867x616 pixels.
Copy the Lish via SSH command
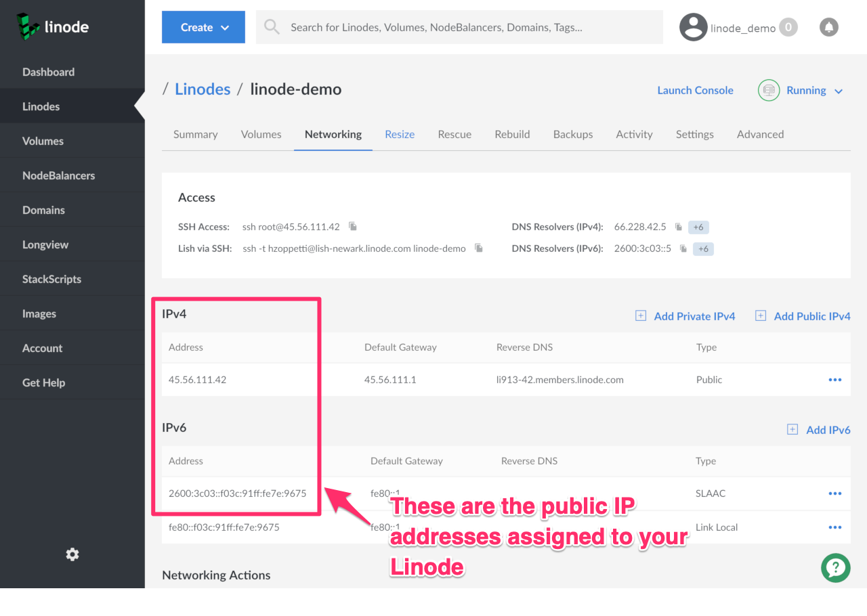tap(479, 248)
